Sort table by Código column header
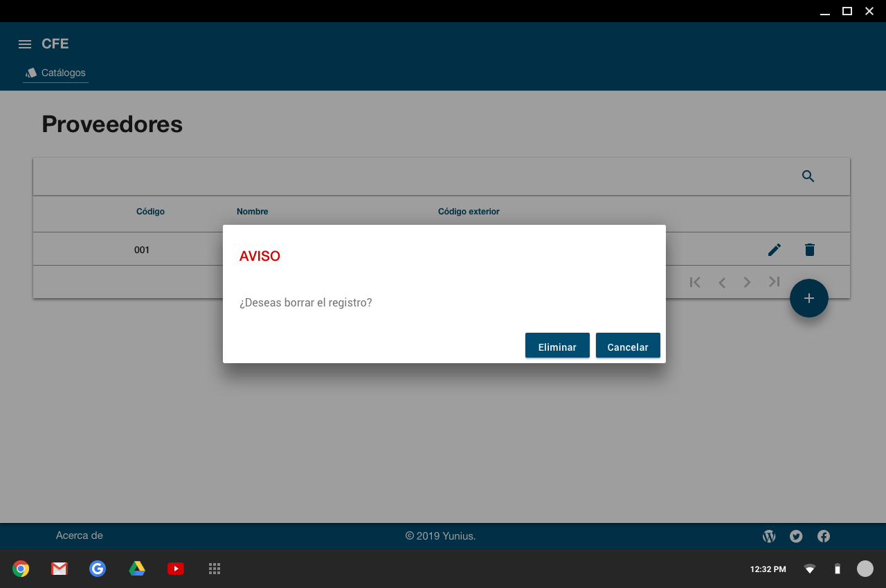This screenshot has height=588, width=886. click(150, 212)
